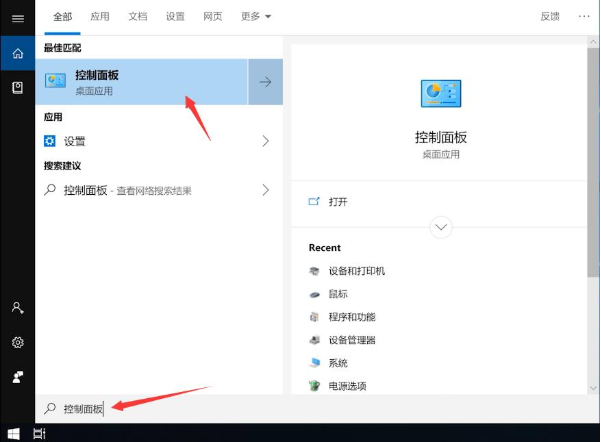Select the scrollbar up arrow
601x442 pixels.
pos(593,41)
